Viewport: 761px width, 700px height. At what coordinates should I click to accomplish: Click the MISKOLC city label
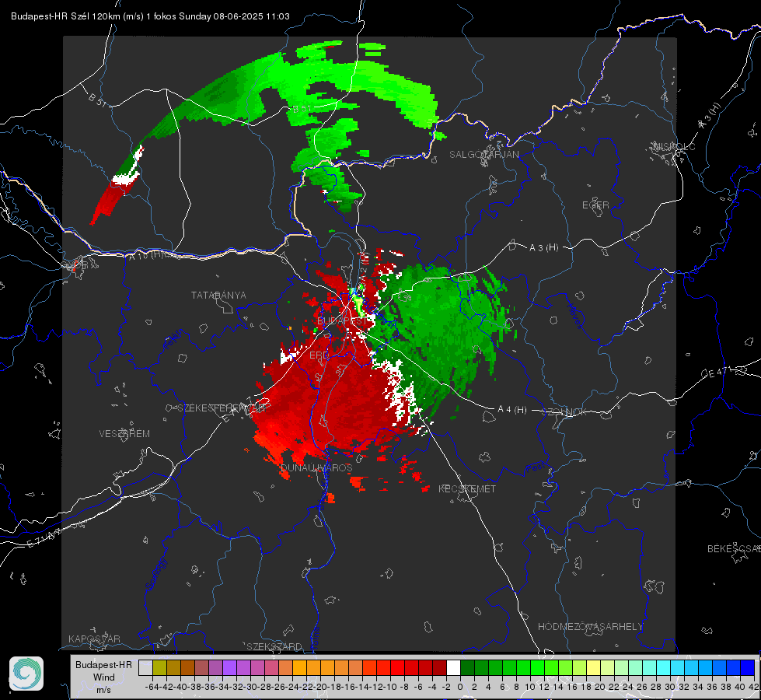674,146
